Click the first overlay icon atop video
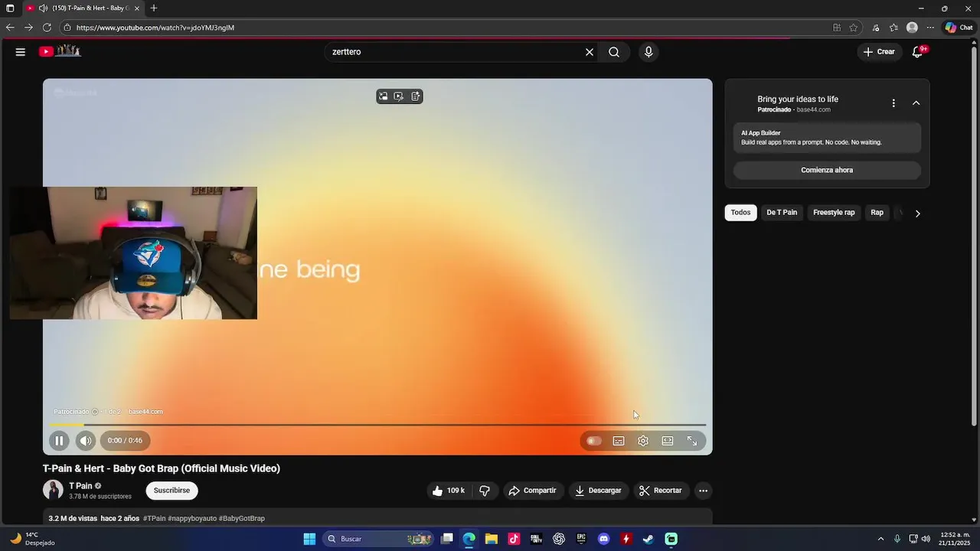 click(x=383, y=96)
